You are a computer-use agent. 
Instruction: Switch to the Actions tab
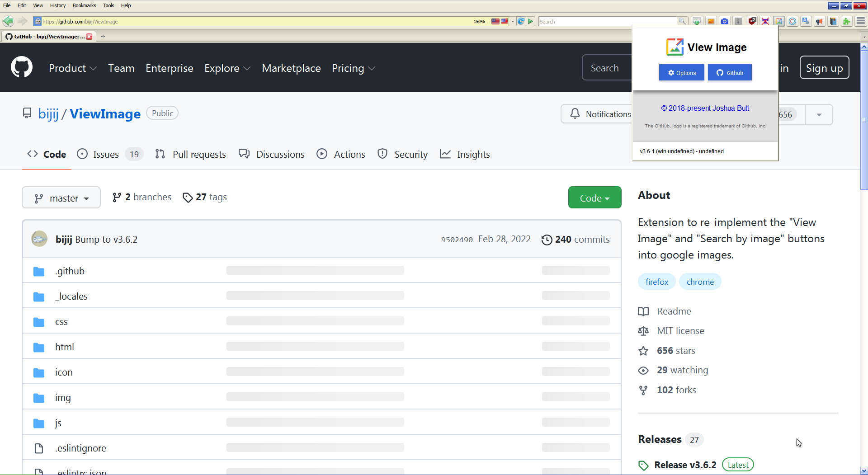pyautogui.click(x=341, y=154)
